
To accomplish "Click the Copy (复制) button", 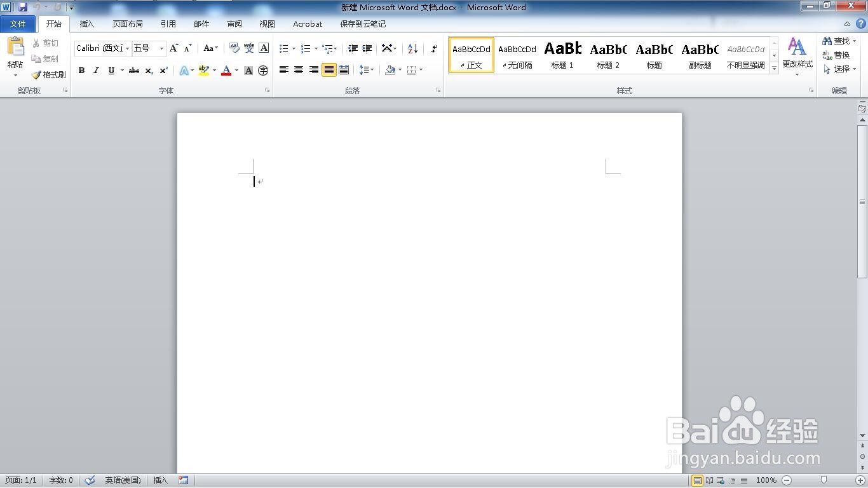I will pos(46,58).
